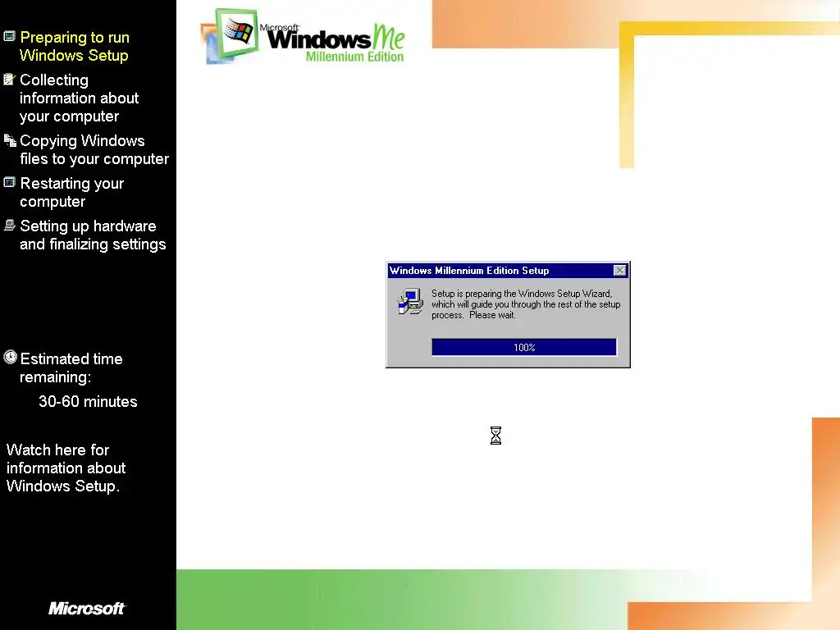The image size is (840, 630).
Task: Select 'Copying Windows files to your computer' text
Action: [x=94, y=149]
